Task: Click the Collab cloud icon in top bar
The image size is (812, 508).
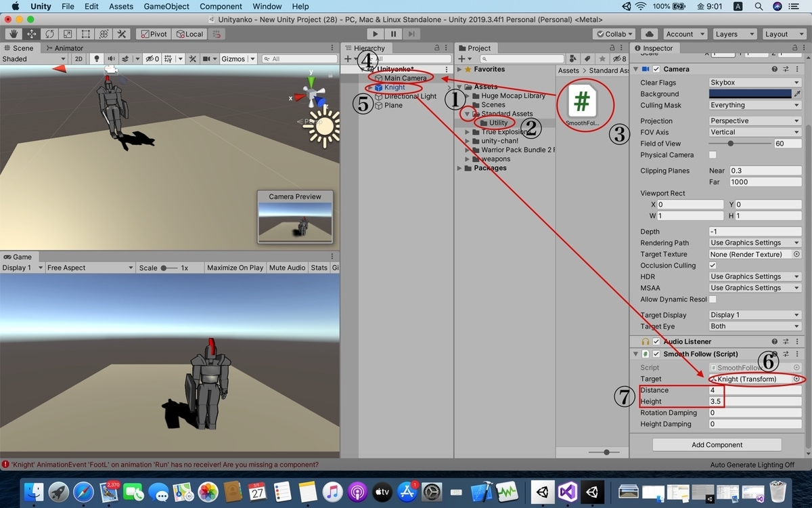Action: pyautogui.click(x=649, y=34)
